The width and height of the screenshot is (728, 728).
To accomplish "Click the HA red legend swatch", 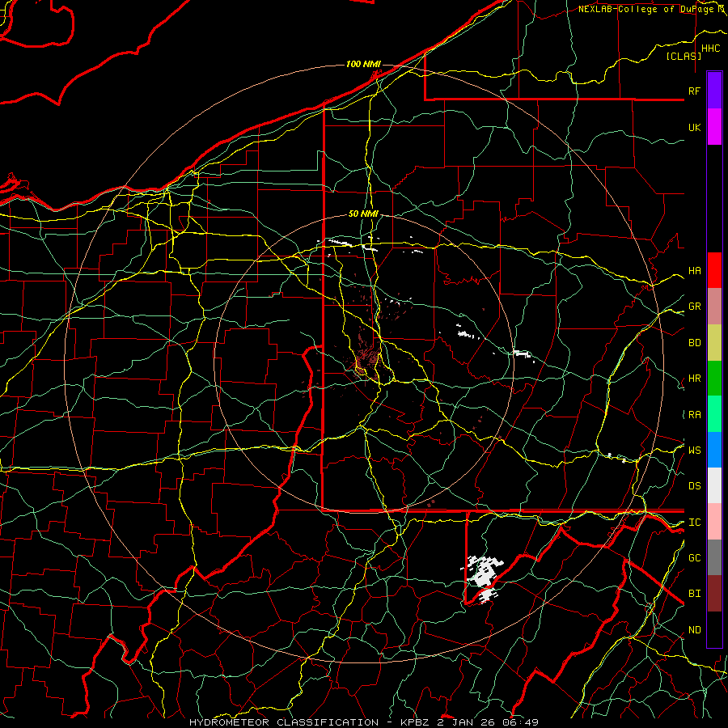I will click(714, 270).
